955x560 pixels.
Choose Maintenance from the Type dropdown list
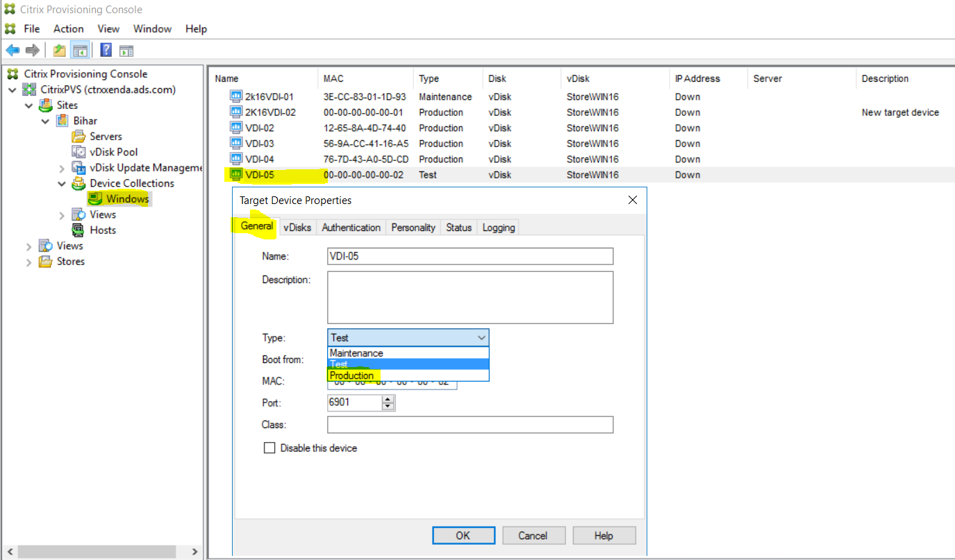coord(408,353)
